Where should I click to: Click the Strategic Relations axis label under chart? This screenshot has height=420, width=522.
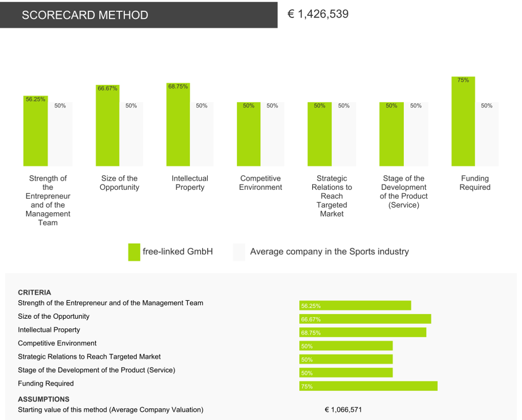[332, 196]
